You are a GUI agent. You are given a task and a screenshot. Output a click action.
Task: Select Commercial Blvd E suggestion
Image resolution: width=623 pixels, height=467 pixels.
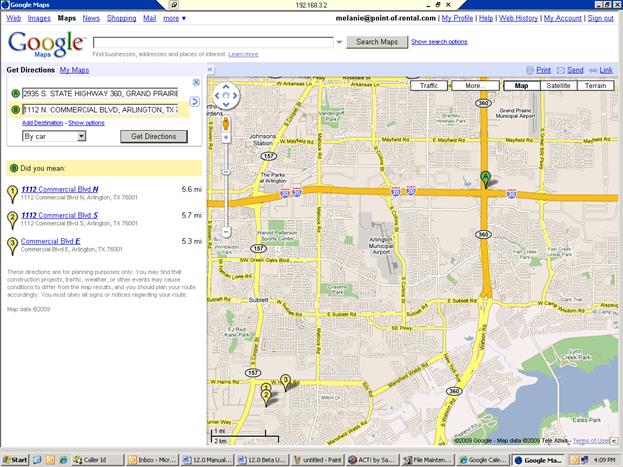click(x=50, y=241)
